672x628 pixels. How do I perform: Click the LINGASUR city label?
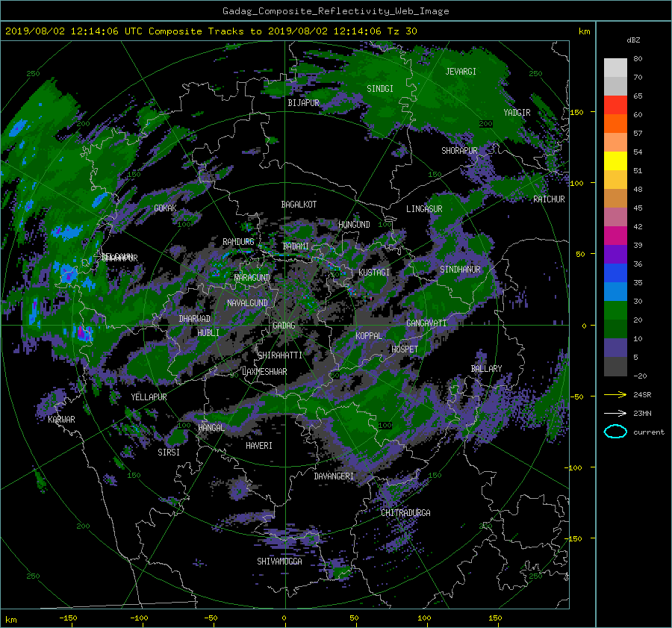[424, 209]
